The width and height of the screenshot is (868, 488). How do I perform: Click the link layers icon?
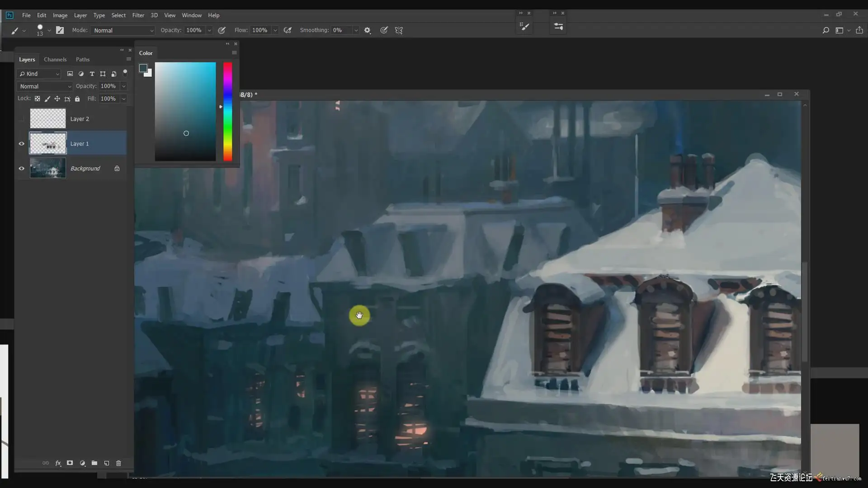click(46, 463)
